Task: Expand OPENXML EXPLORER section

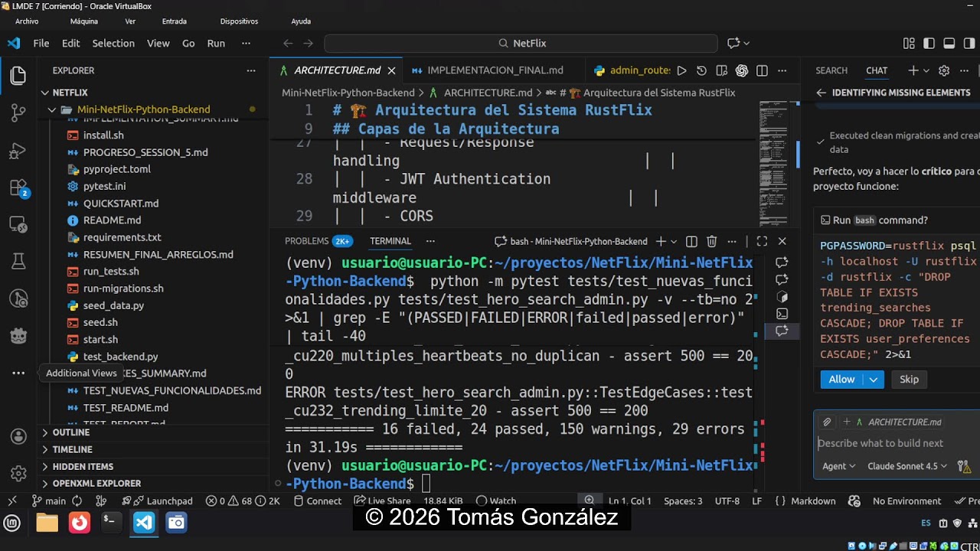Action: [x=153, y=484]
